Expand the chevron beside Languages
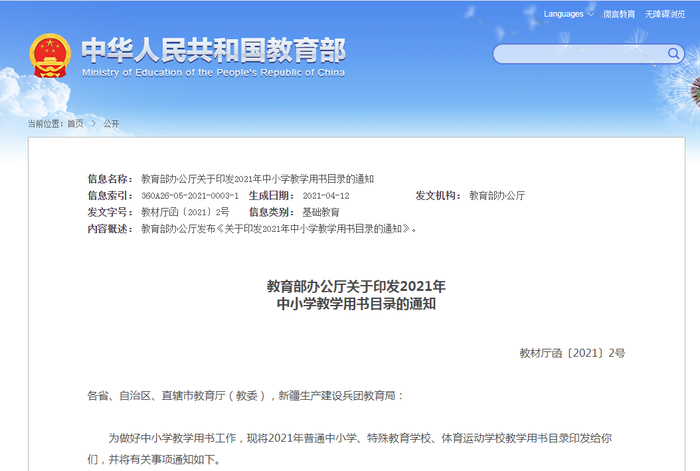 pyautogui.click(x=591, y=14)
